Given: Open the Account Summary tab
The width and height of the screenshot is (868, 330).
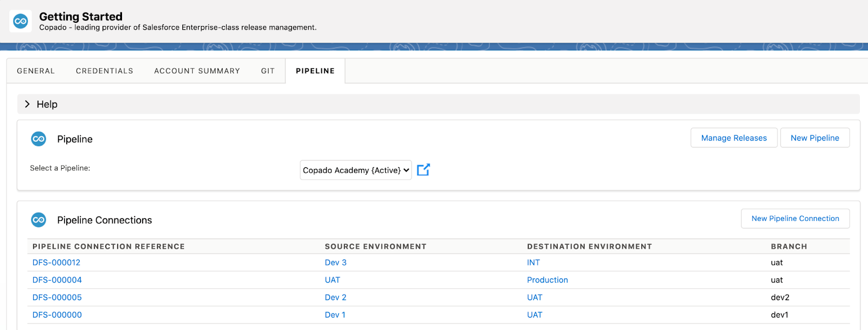Looking at the screenshot, I should (x=197, y=71).
